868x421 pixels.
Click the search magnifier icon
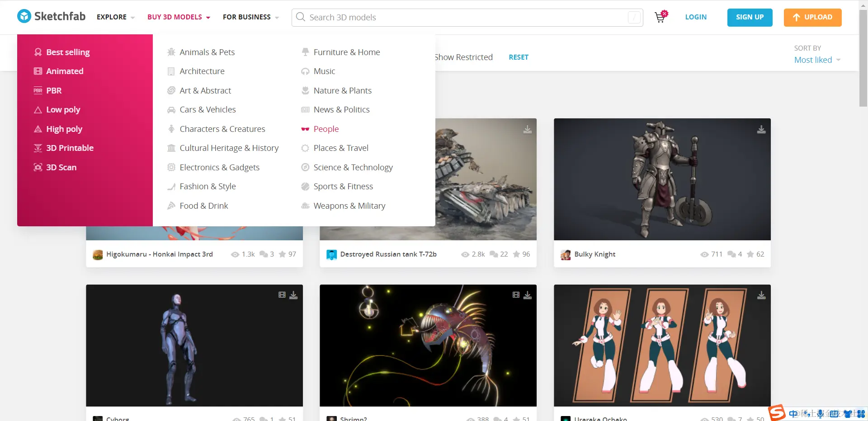click(x=301, y=17)
